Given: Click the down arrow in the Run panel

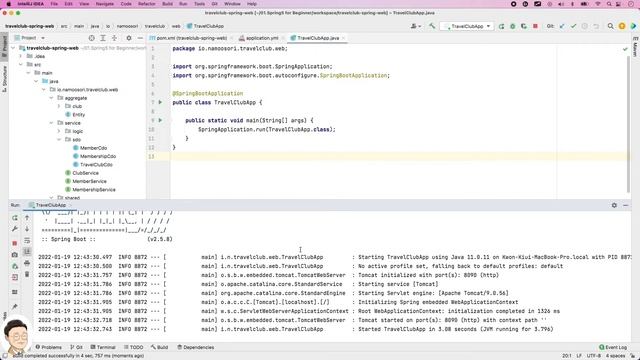Looking at the screenshot, I should [x=27, y=229].
